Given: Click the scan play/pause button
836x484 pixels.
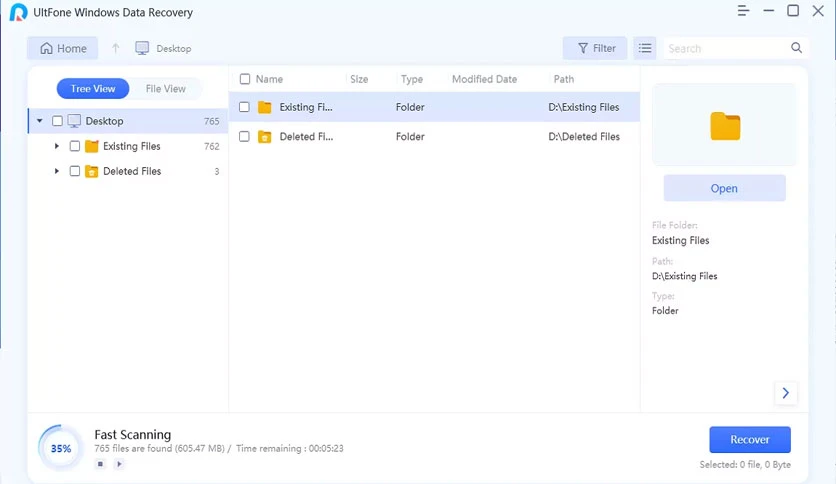Looking at the screenshot, I should 119,464.
